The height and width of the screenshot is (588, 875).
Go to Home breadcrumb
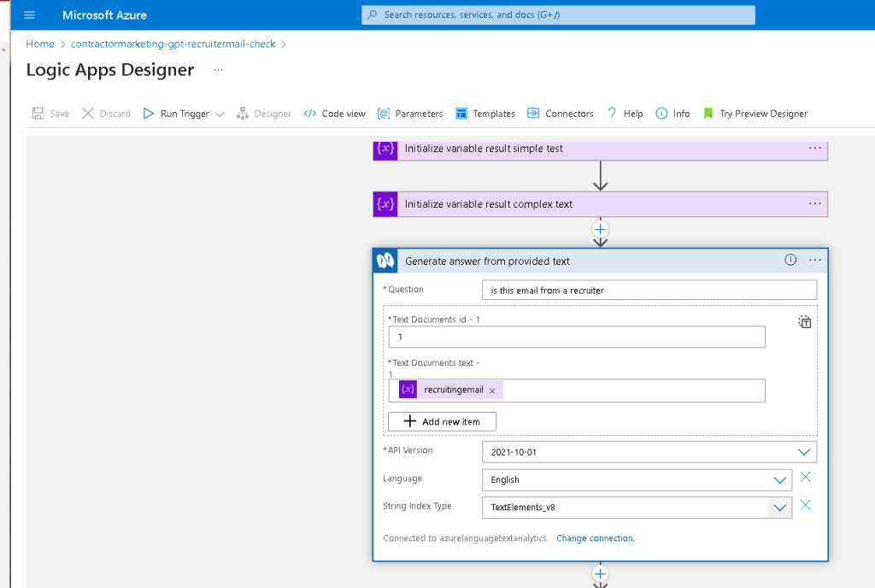click(x=39, y=44)
